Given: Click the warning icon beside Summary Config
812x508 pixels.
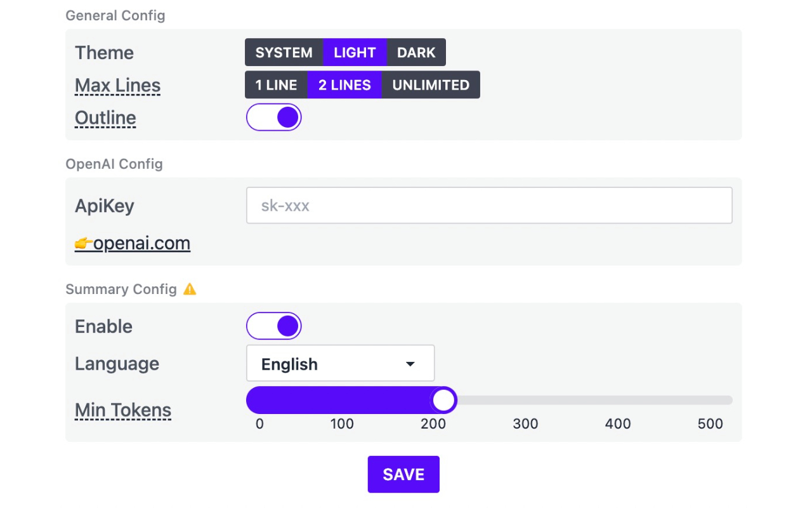Looking at the screenshot, I should click(x=190, y=290).
